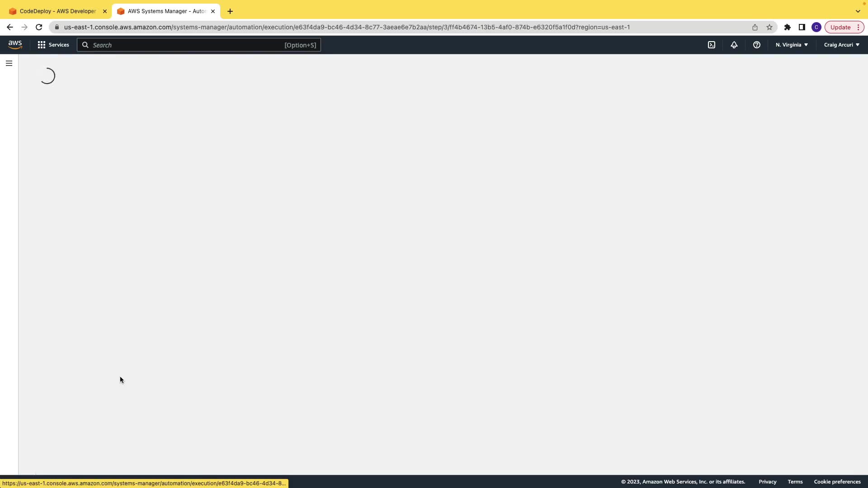868x488 pixels.
Task: Toggle the browser side panel
Action: click(802, 27)
